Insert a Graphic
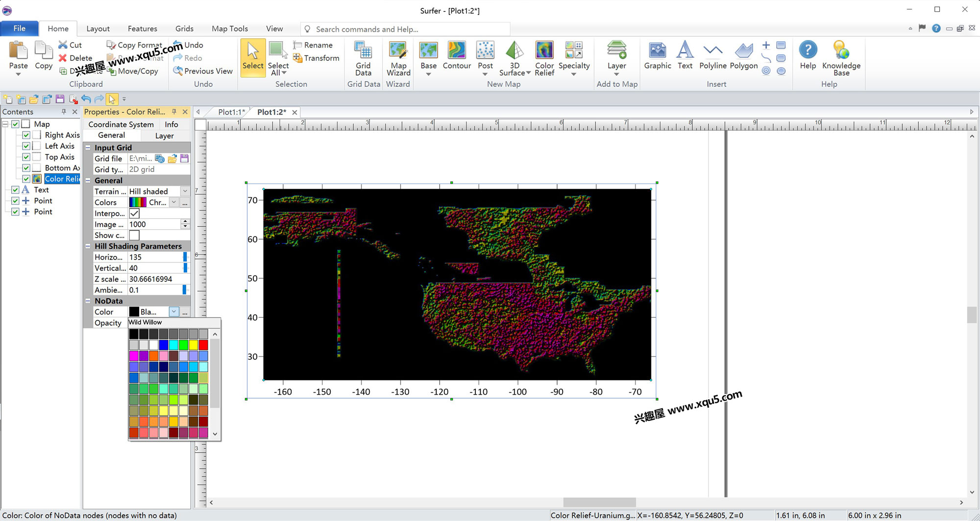The width and height of the screenshot is (980, 521). 658,56
